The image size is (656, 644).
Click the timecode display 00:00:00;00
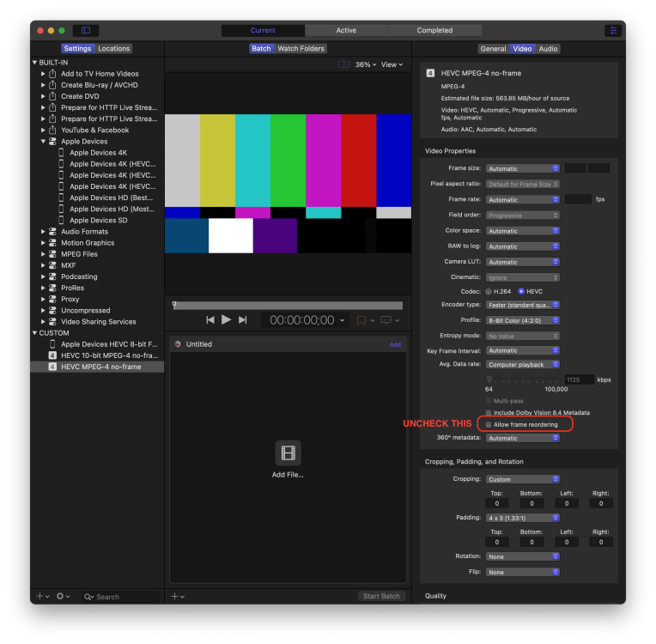pyautogui.click(x=302, y=320)
